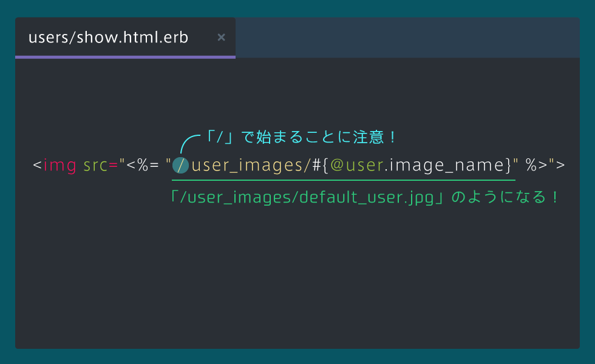Click the img tag name
Viewport: 595px width, 364px height.
(59, 165)
